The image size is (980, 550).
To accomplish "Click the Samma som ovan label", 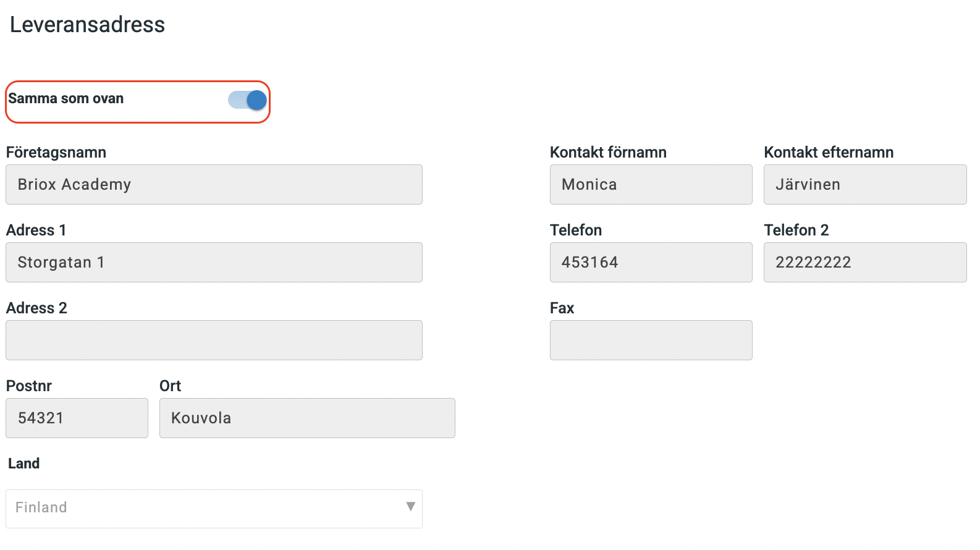I will click(66, 98).
